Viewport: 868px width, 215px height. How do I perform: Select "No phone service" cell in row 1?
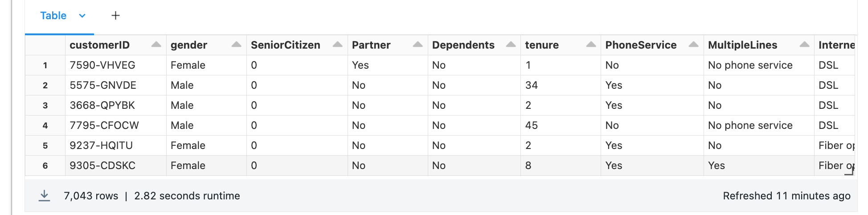pyautogui.click(x=750, y=65)
